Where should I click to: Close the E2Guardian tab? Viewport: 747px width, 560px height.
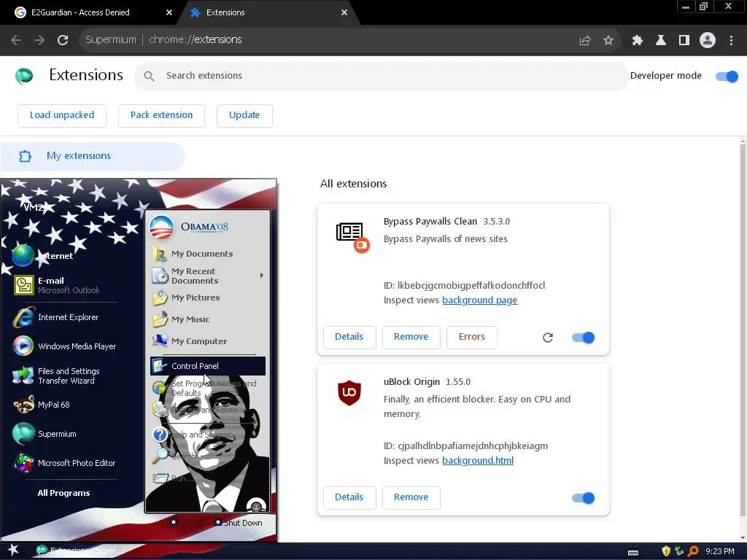pos(169,13)
